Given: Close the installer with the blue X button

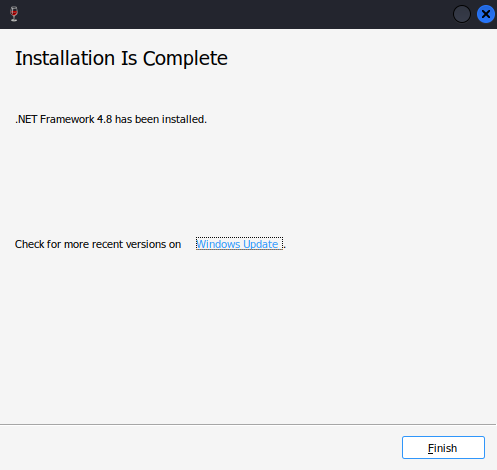Looking at the screenshot, I should (x=486, y=14).
